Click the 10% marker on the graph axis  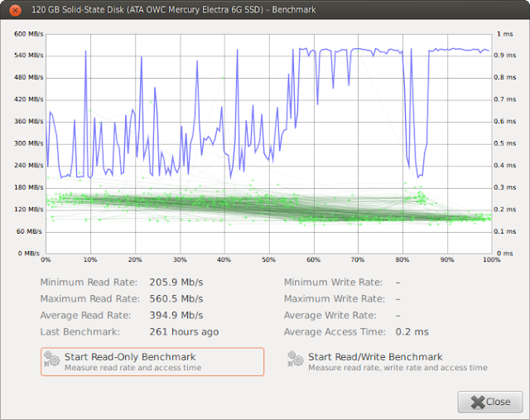[90, 260]
